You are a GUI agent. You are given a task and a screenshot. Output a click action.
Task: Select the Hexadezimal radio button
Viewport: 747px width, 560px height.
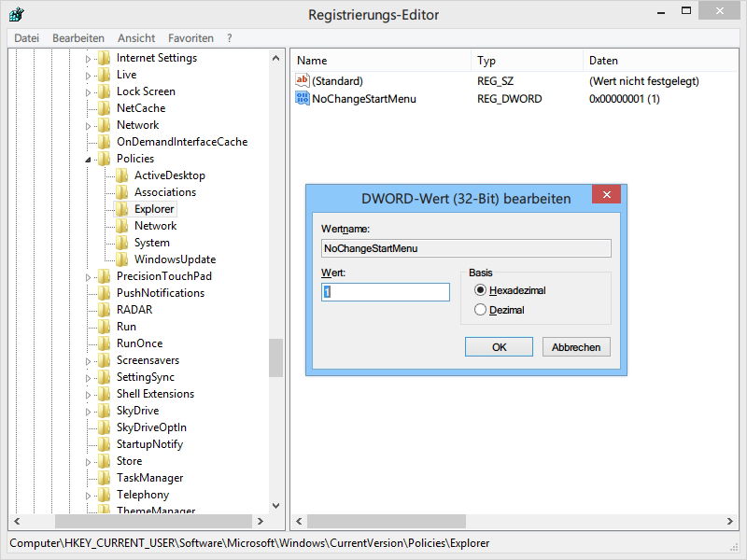(480, 290)
